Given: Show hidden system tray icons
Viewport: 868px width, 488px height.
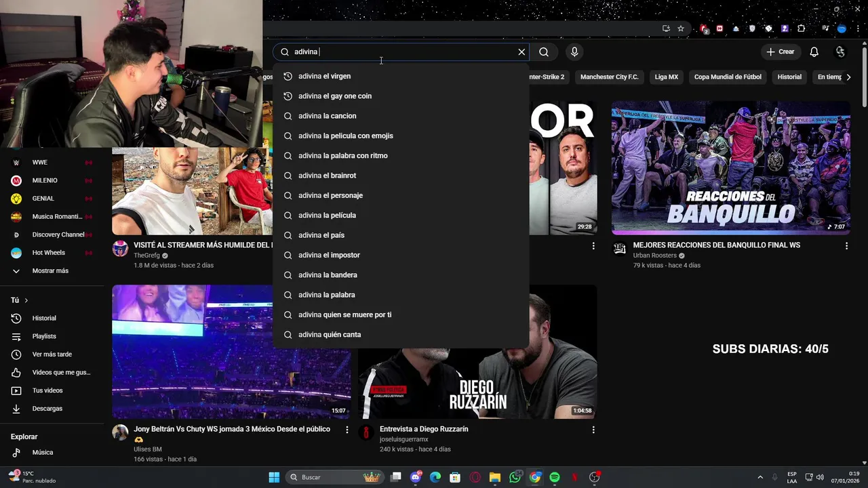Looking at the screenshot, I should [760, 478].
